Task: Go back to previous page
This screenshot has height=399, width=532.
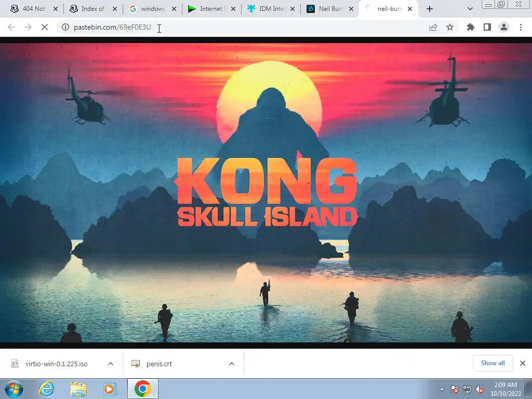Action: point(11,27)
